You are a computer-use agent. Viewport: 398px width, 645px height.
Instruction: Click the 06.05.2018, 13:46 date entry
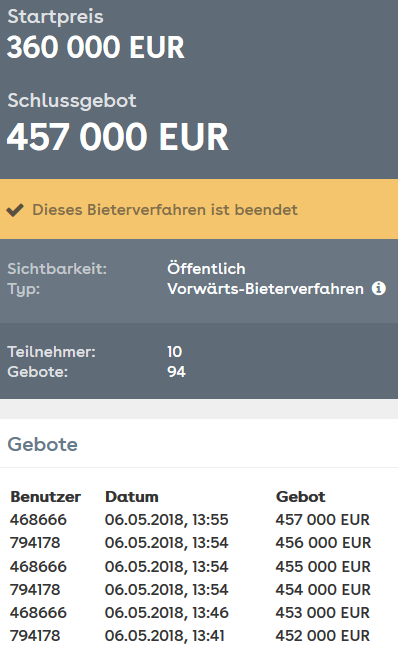167,613
